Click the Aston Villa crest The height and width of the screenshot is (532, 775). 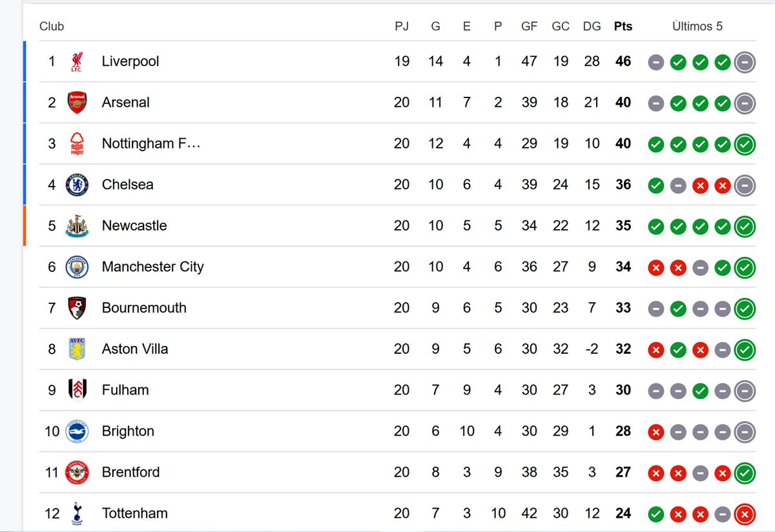pos(77,349)
